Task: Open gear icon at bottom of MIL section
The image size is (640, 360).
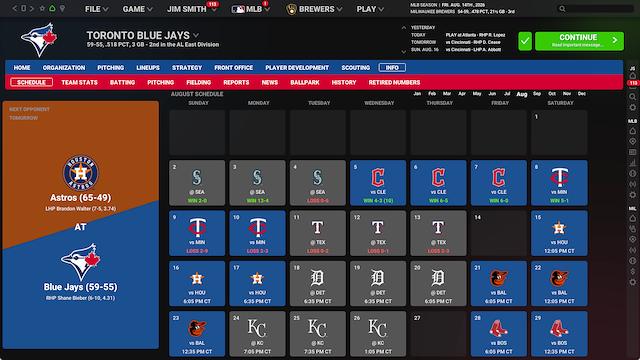Action: pyautogui.click(x=632, y=282)
